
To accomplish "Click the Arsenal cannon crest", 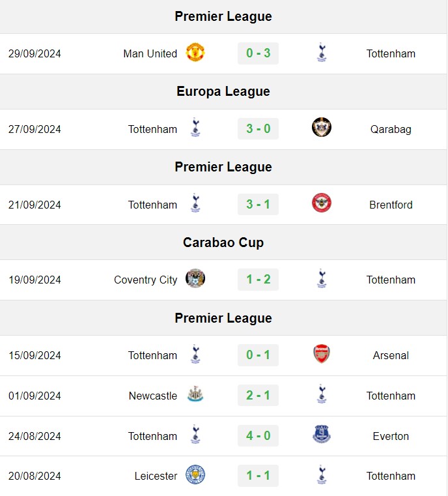I will tap(322, 354).
